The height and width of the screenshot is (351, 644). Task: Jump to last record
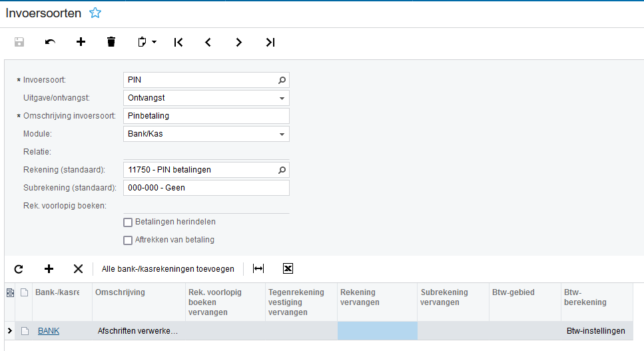coord(270,42)
